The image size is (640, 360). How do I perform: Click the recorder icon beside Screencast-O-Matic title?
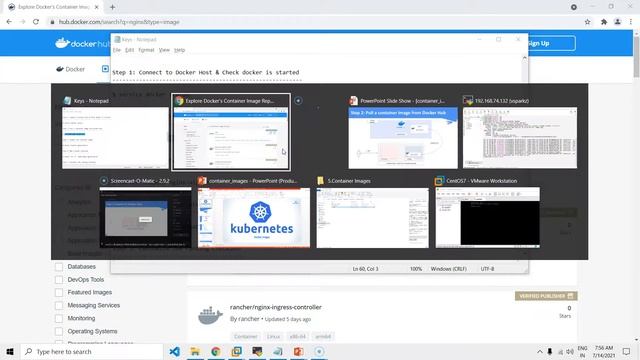pos(104,180)
